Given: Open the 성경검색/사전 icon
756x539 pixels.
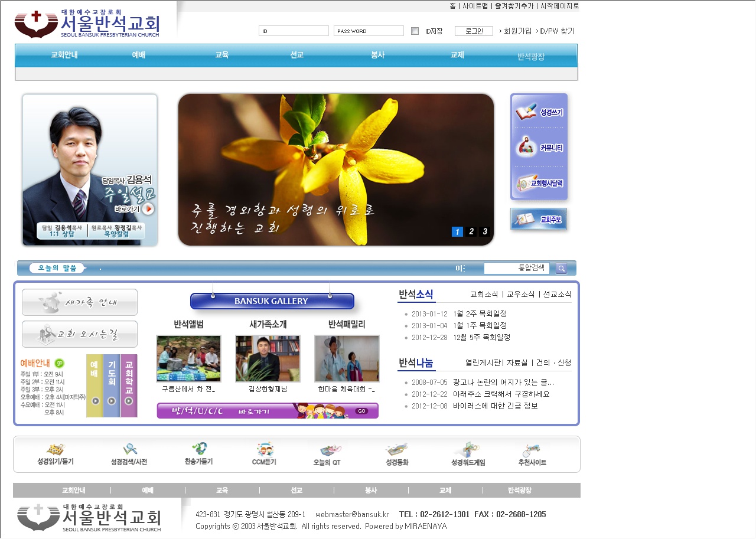Looking at the screenshot, I should tap(129, 453).
